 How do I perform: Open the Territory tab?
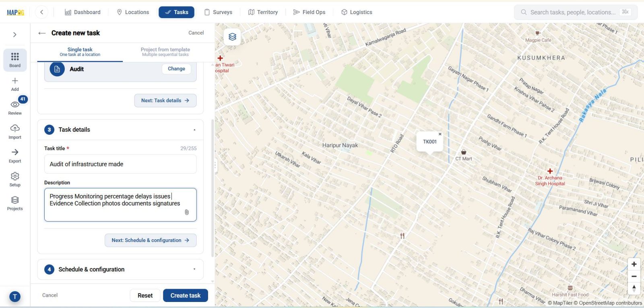click(x=263, y=12)
